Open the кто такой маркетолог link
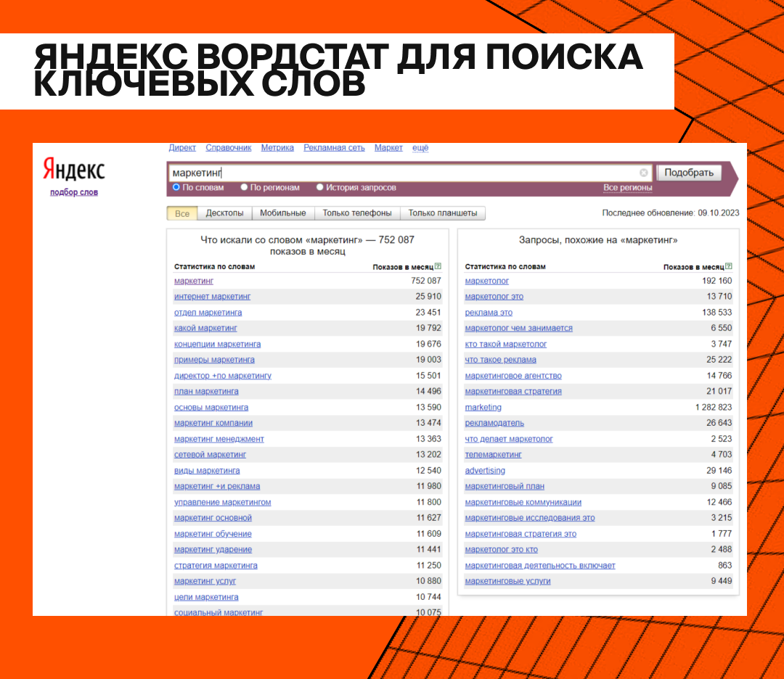Viewport: 784px width, 679px height. coord(505,345)
